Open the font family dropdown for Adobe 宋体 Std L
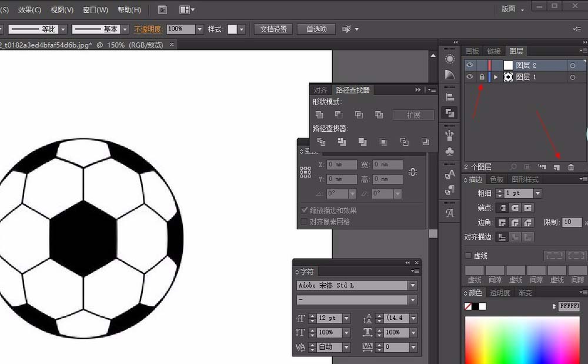 [413, 286]
